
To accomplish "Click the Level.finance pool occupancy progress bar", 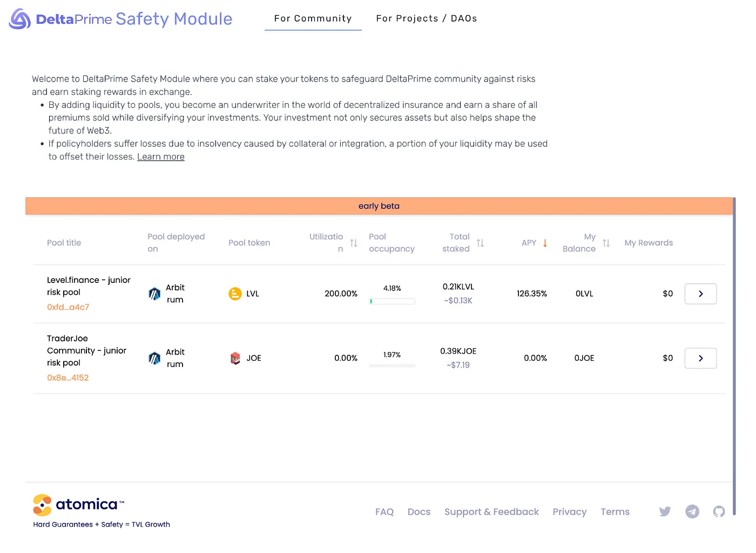I will click(392, 301).
